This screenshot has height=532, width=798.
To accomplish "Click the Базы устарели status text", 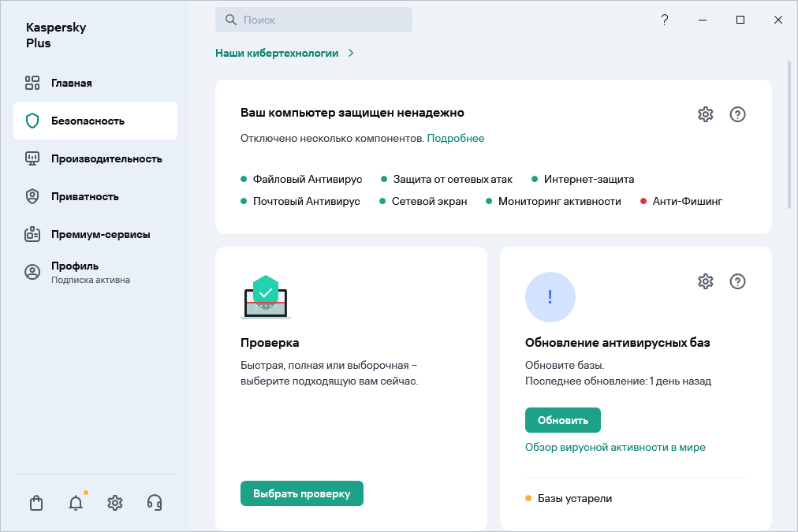I will point(575,498).
